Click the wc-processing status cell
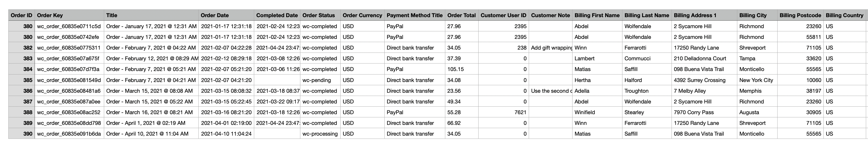Viewport: 868px width, 149px height. pos(320,134)
